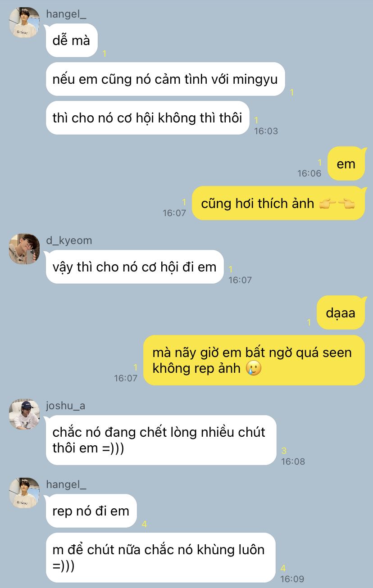Tap the 'rep nó đi em' bubble
The height and width of the screenshot is (588, 373).
point(91,511)
